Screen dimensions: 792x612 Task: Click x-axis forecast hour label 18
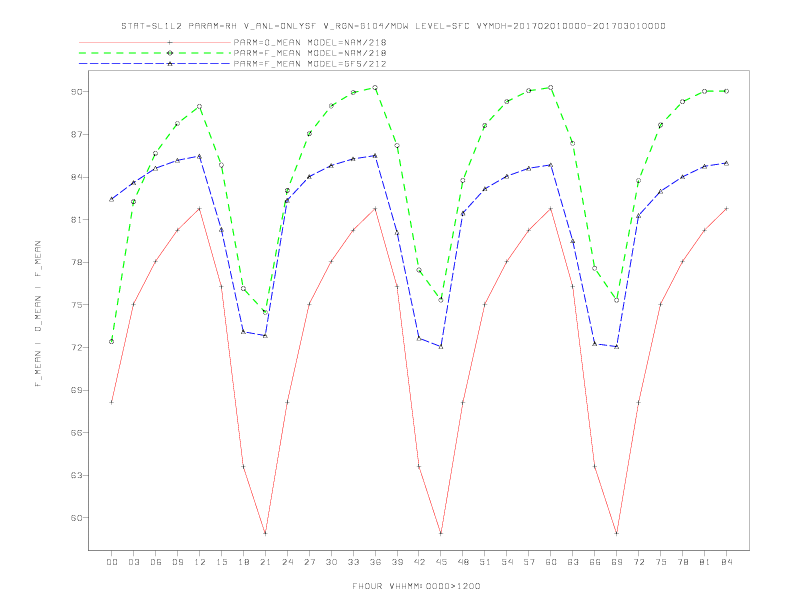[243, 562]
